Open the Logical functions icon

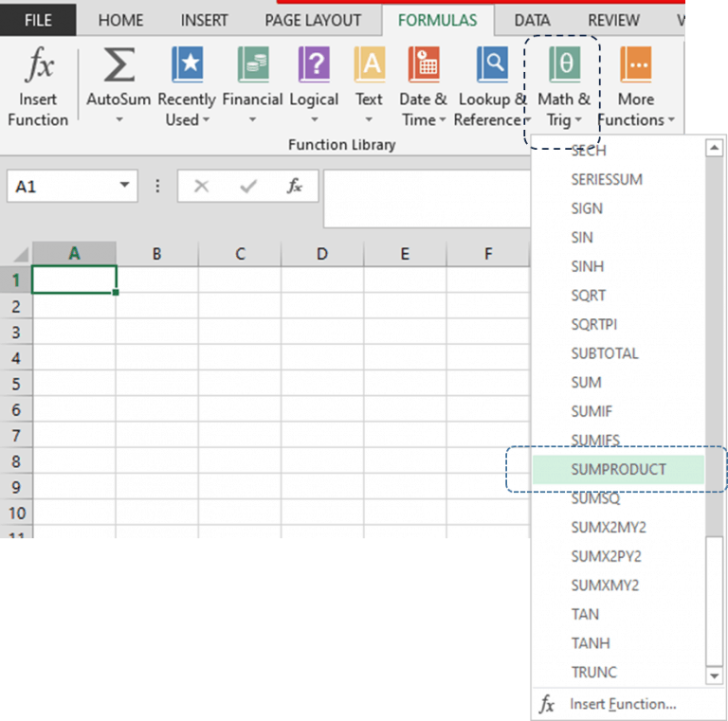pos(314,64)
